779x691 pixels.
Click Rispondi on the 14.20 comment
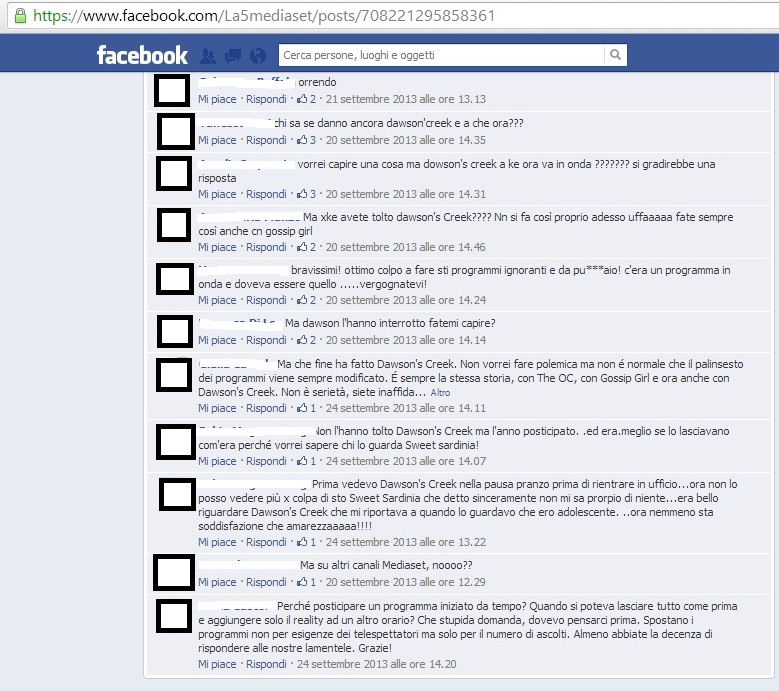[x=266, y=664]
